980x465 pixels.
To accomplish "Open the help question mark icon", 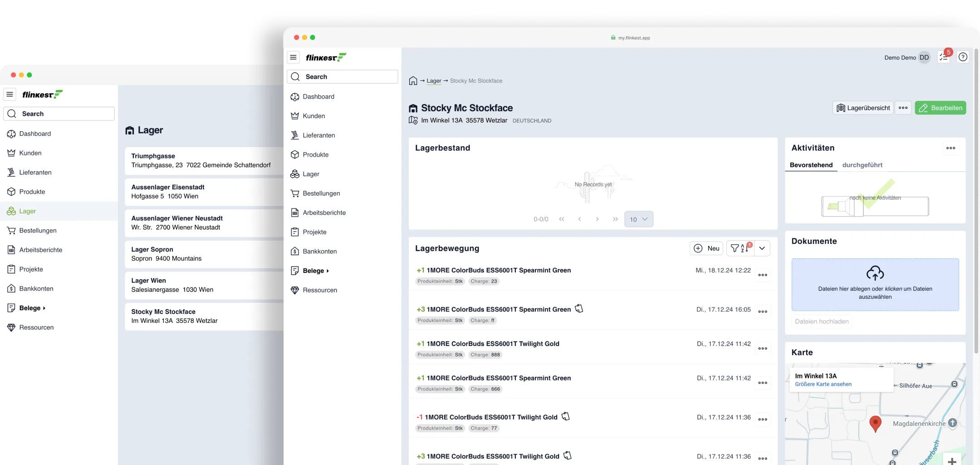I will [x=963, y=57].
